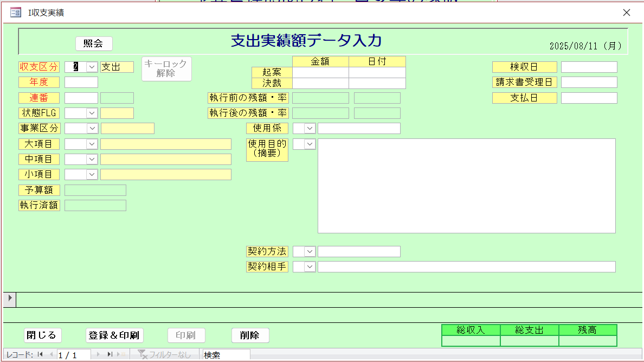
Task: Click the フィルターなし filter icon
Action: click(x=143, y=355)
